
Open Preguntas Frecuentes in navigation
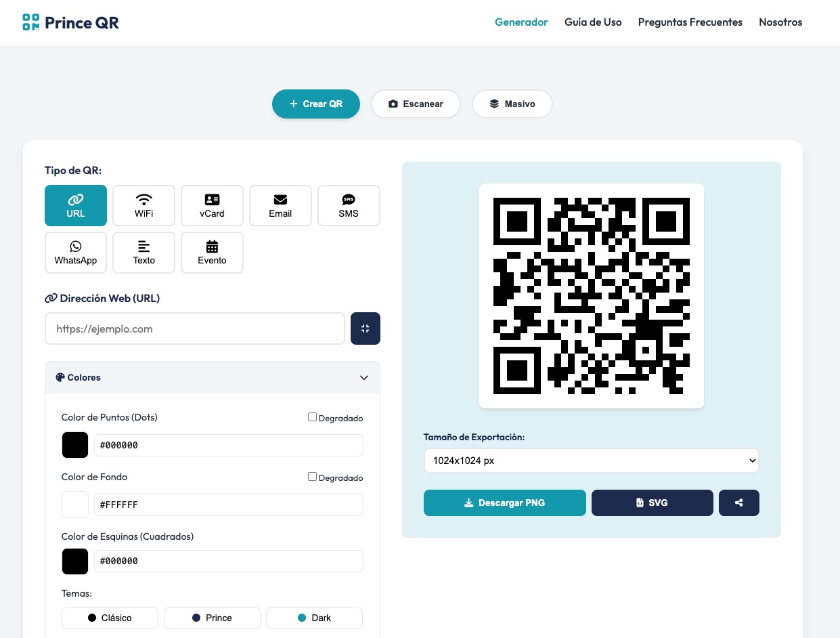(690, 22)
